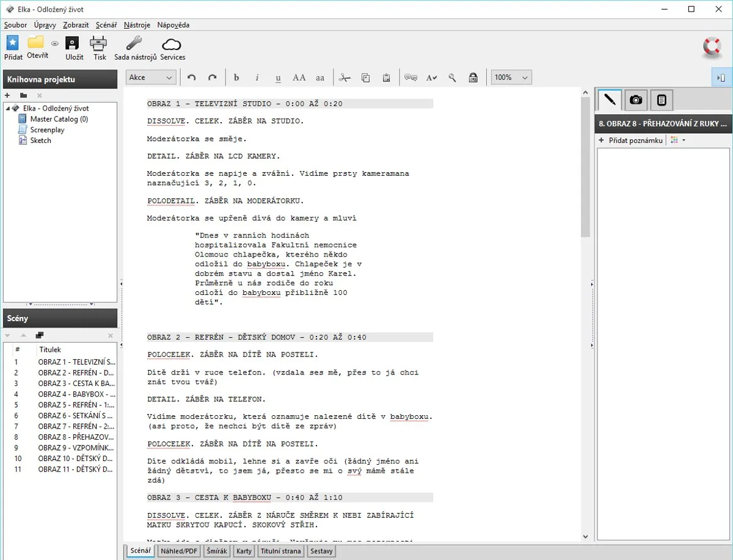Viewport: 733px width, 560px height.
Task: Switch to the Karty tab
Action: (244, 551)
